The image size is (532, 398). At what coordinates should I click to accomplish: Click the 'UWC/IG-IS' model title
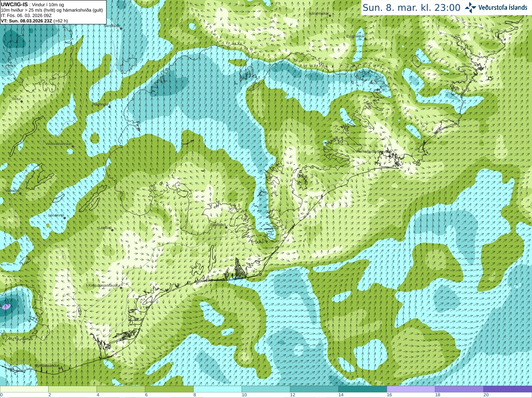14,4
